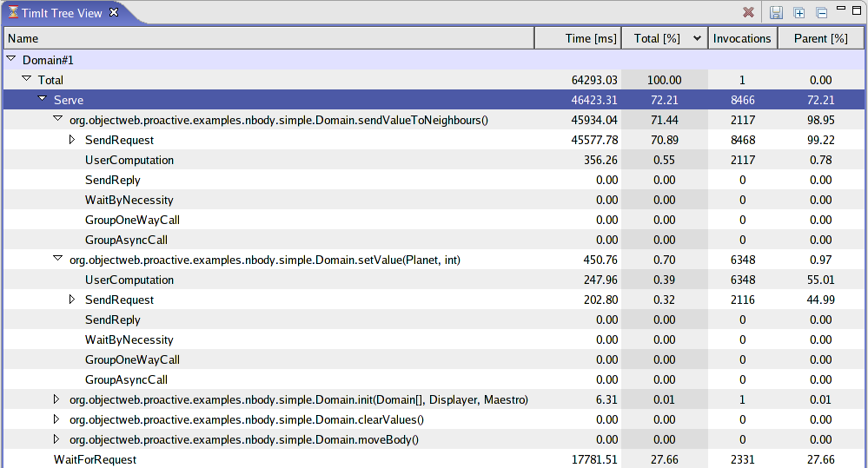The height and width of the screenshot is (468, 868).
Task: Select the Domain#1 row
Action: [434, 60]
